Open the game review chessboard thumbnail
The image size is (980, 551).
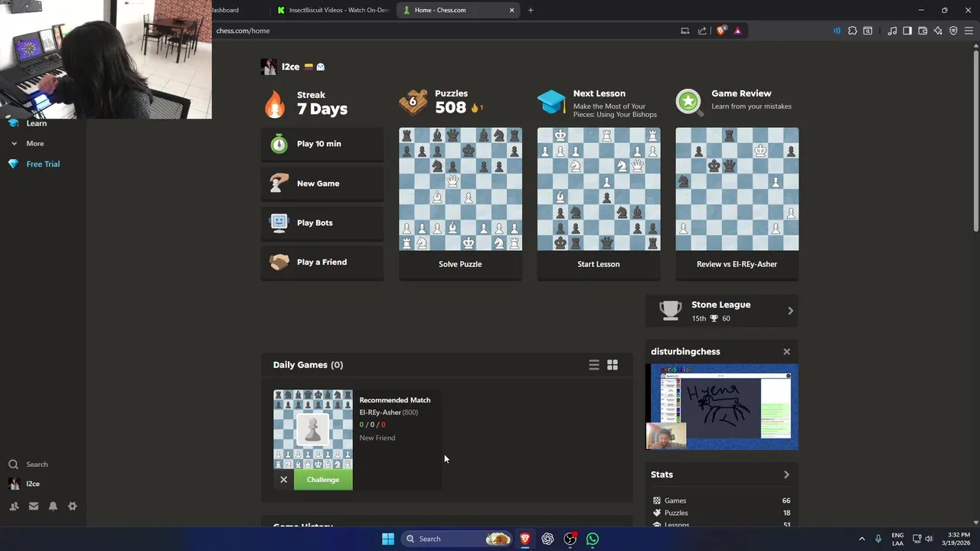(737, 189)
